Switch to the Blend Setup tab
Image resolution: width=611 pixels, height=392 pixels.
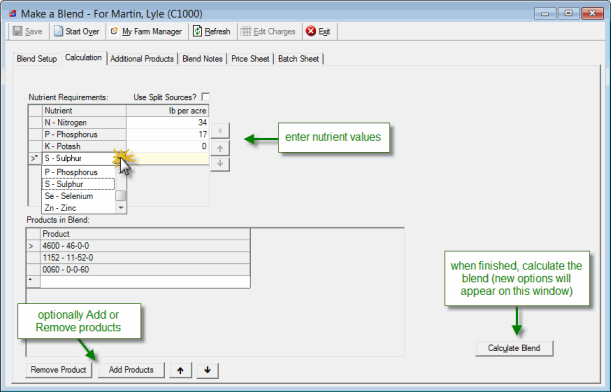(x=37, y=59)
